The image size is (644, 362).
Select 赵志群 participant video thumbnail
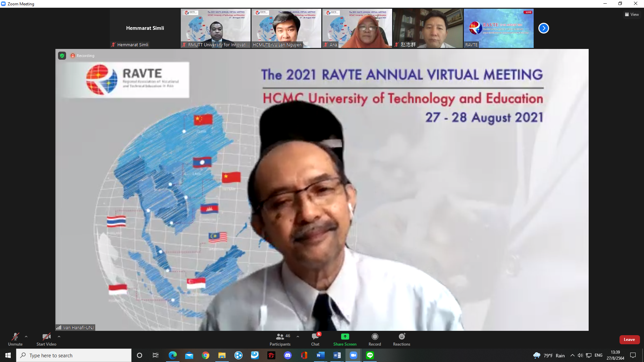(x=428, y=28)
